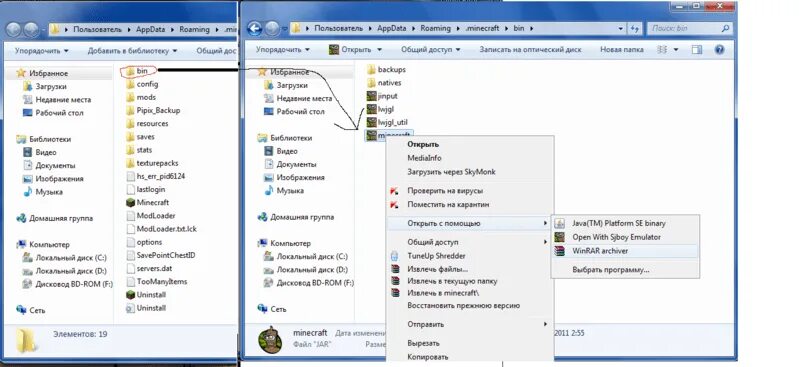Viewport: 800px width, 367px height.
Task: Click the back arrow in the left window
Action: tap(14, 29)
